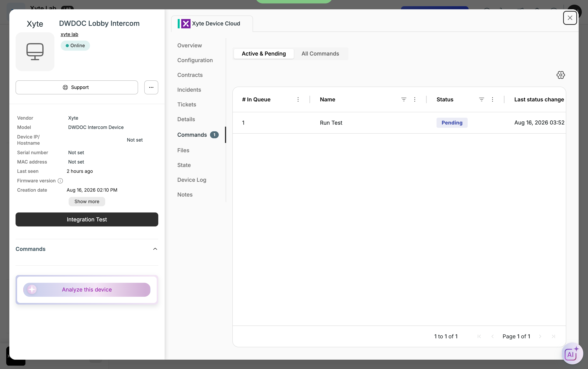The image size is (588, 369).
Task: Click the Online status badge
Action: pos(75,46)
